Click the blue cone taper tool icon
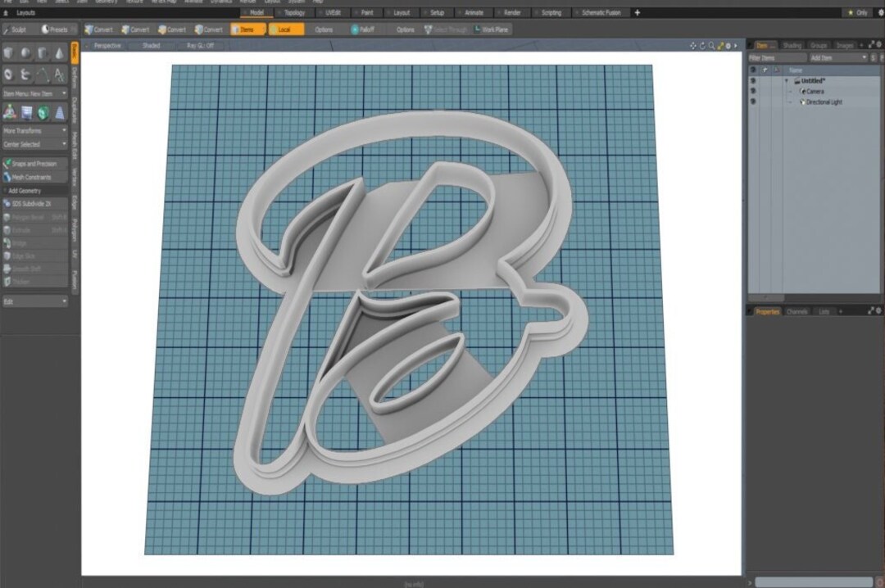This screenshot has height=588, width=885. click(60, 113)
